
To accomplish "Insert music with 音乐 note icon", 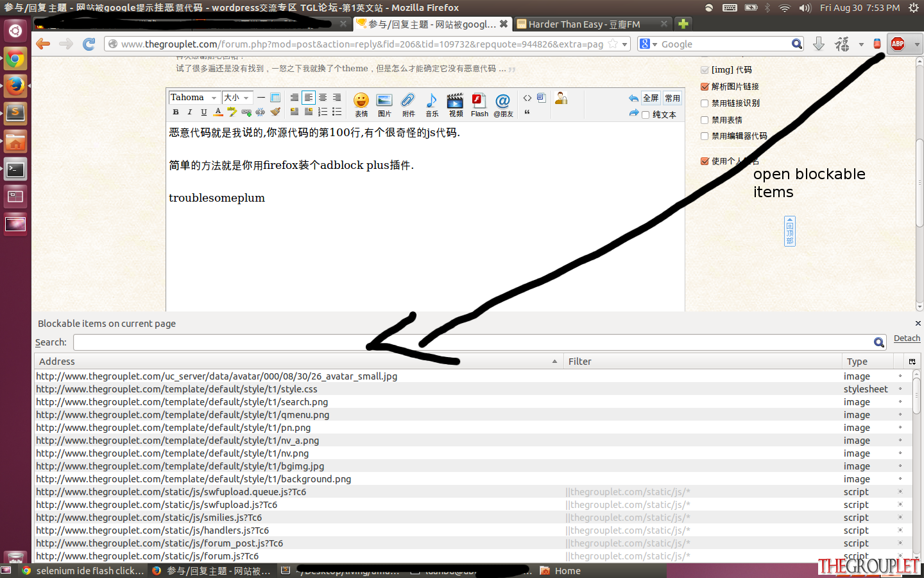I will pos(432,104).
